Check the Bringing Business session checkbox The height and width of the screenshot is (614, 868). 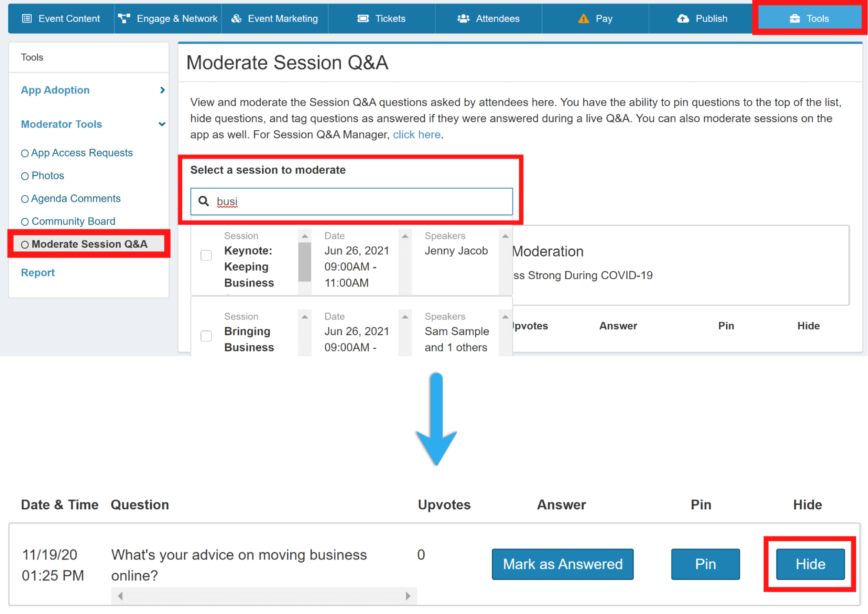[x=206, y=336]
